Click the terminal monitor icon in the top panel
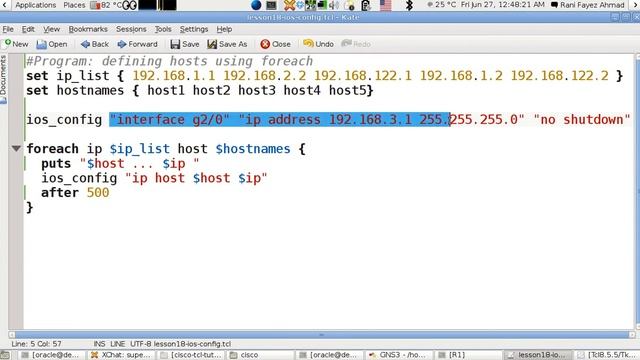The width and height of the screenshot is (640, 360). 271,5
